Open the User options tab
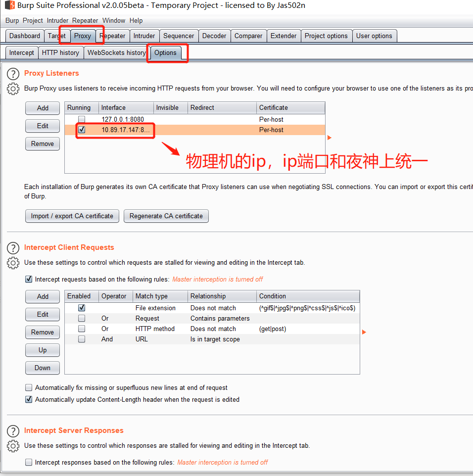Image resolution: width=473 pixels, height=476 pixels. 375,36
